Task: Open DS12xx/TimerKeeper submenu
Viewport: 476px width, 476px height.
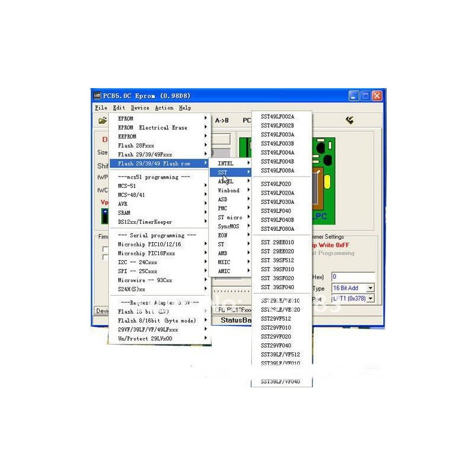Action: point(159,222)
